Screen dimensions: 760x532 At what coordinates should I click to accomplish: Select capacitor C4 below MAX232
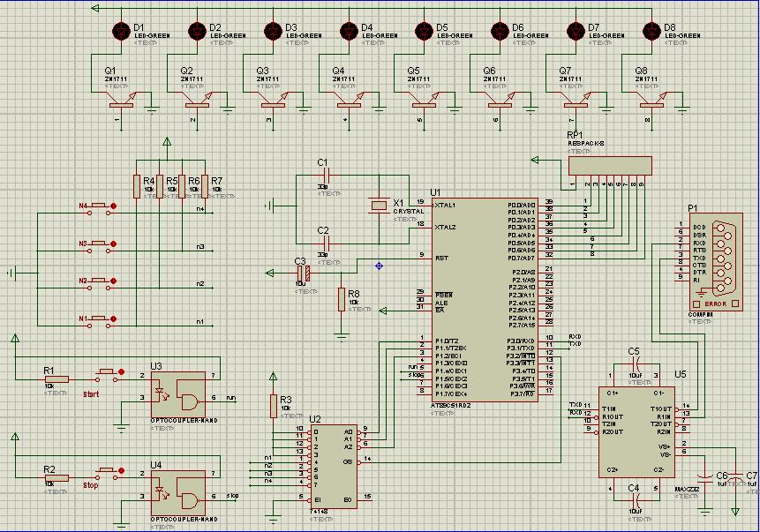point(636,498)
